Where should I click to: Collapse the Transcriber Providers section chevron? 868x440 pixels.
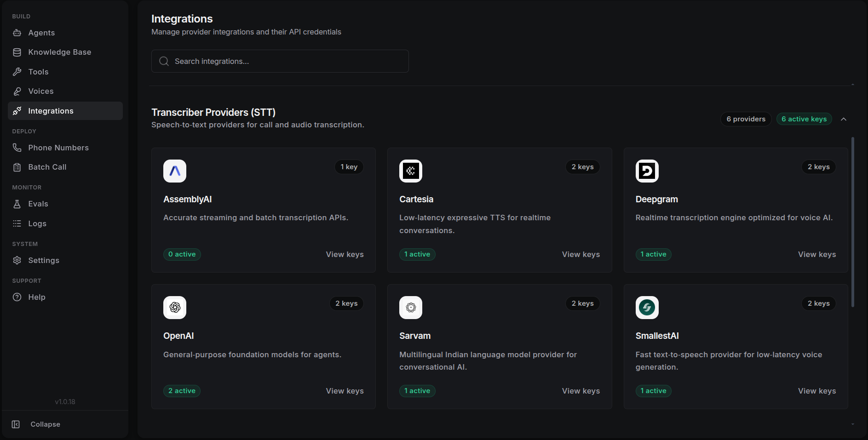pyautogui.click(x=844, y=119)
